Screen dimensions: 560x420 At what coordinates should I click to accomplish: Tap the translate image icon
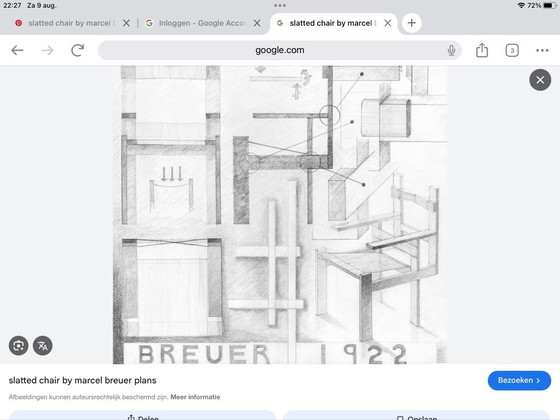[42, 346]
